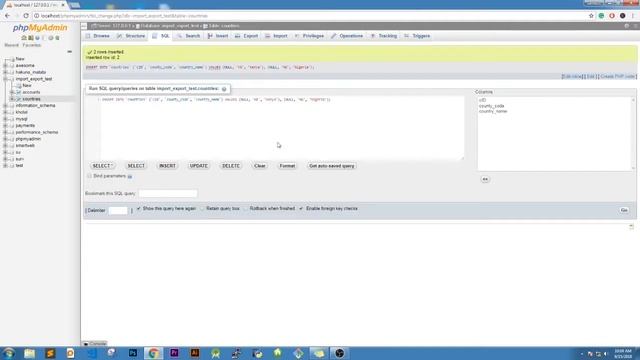Image resolution: width=640 pixels, height=360 pixels.
Task: Open the Privileges tab
Action: coord(309,36)
